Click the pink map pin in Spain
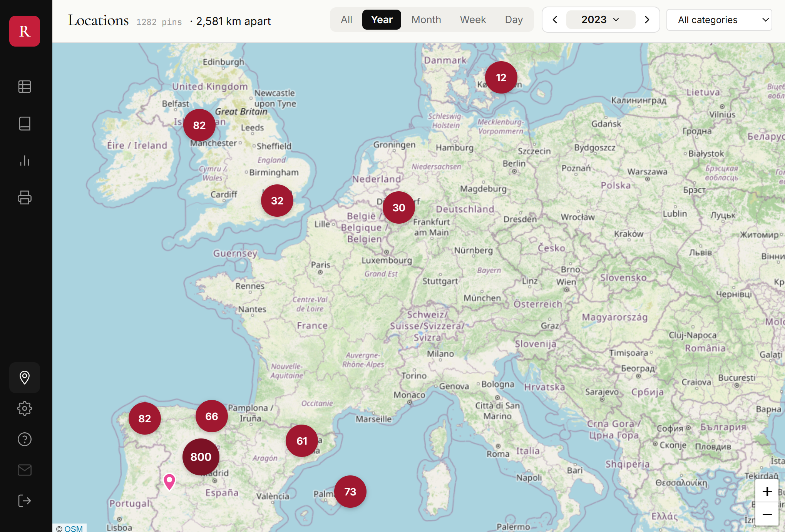 pos(169,482)
